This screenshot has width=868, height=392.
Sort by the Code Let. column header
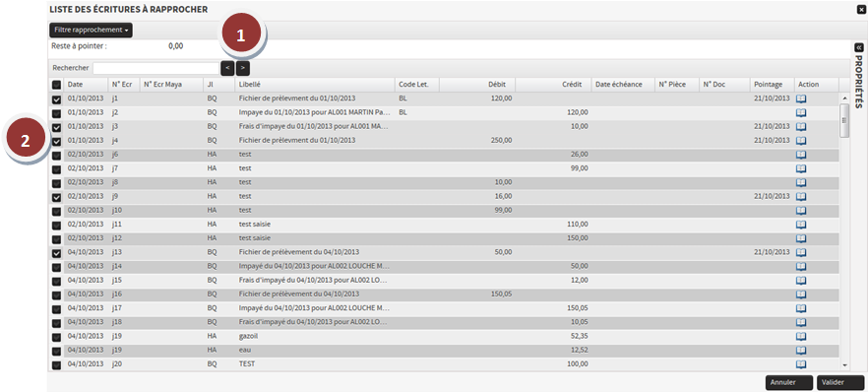(x=417, y=84)
